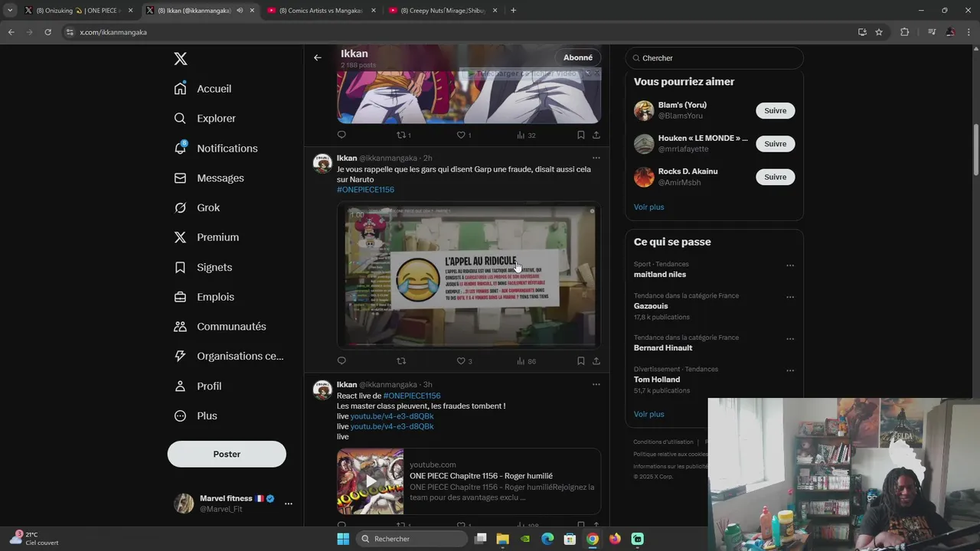Screen dimensions: 980x551
Task: Open Emplois jobs page
Action: click(204, 297)
